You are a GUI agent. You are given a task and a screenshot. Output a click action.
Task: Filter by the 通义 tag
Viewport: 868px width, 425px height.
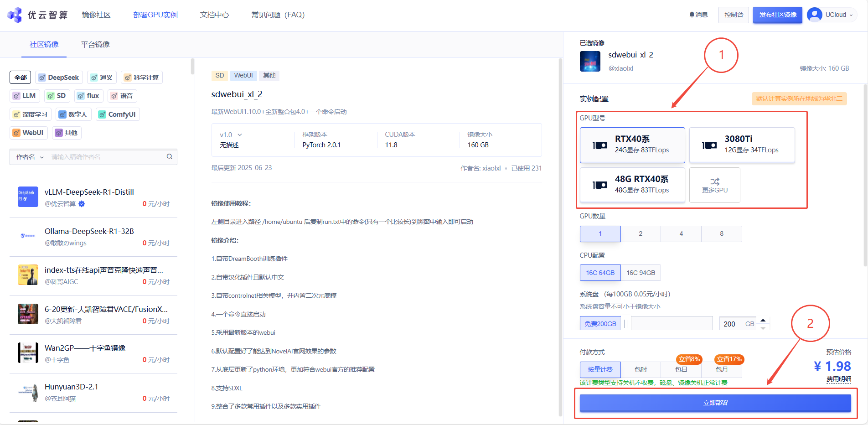[102, 78]
